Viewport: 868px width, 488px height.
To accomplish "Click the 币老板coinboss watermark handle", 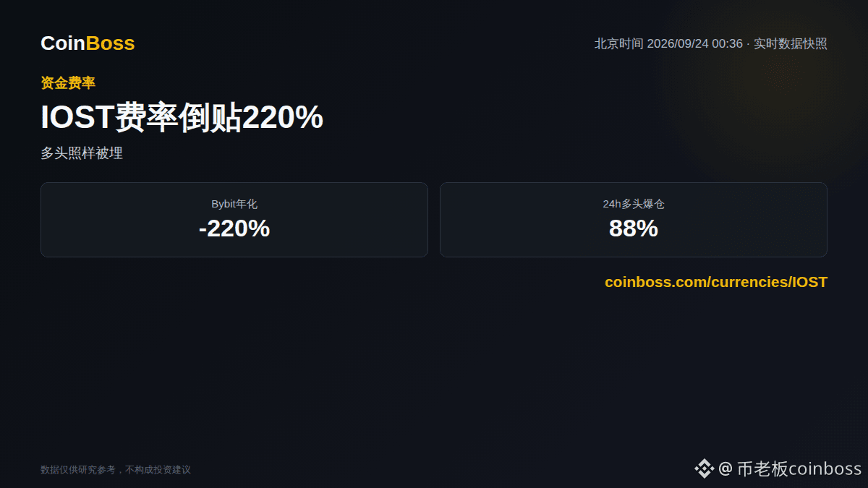I will point(799,468).
